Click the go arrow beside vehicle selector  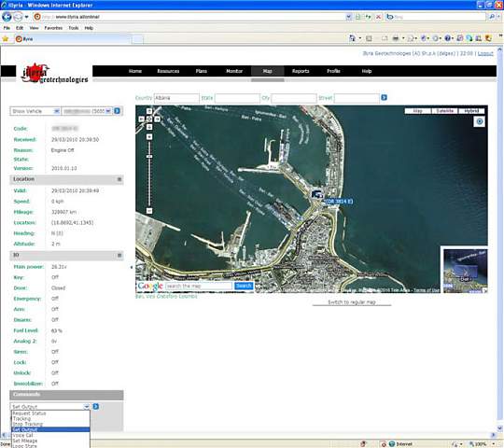point(117,111)
